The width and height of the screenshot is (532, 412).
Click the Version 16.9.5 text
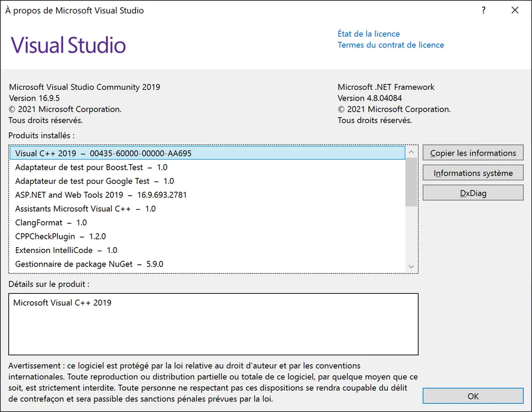click(x=34, y=98)
